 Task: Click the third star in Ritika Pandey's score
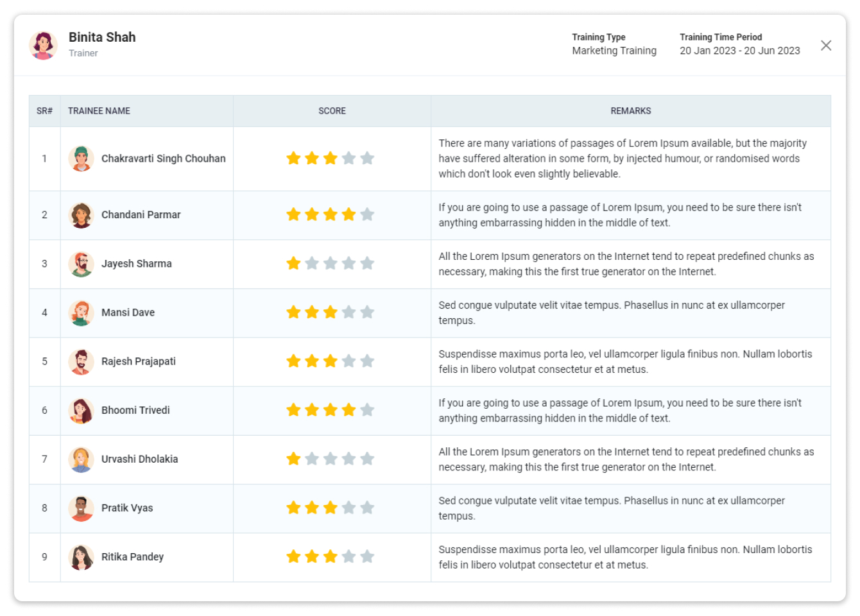pyautogui.click(x=331, y=556)
